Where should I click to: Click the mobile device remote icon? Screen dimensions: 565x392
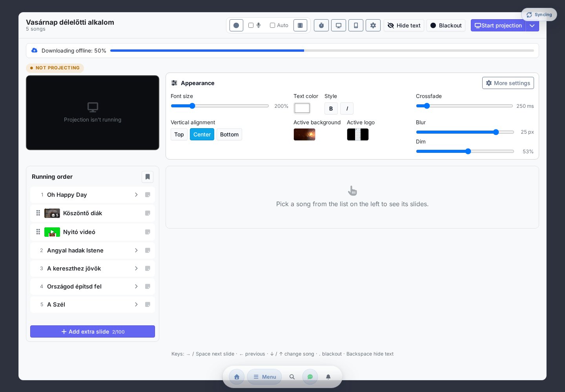click(x=356, y=25)
